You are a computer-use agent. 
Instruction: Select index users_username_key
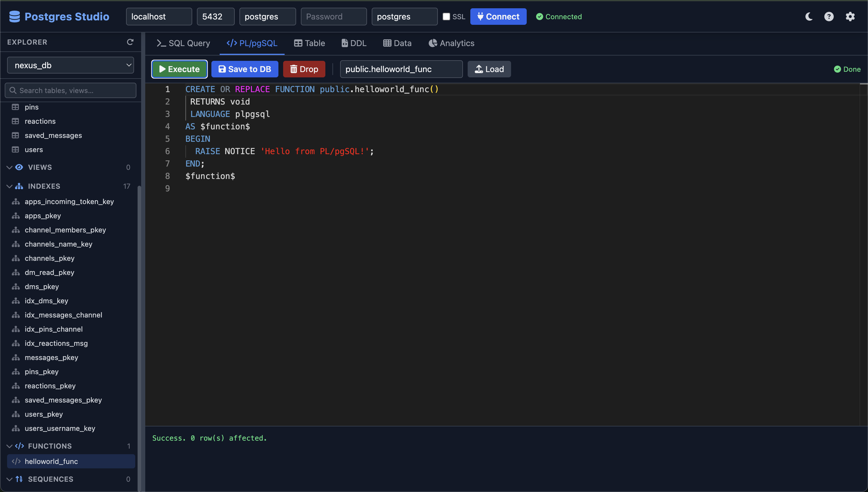(71, 429)
